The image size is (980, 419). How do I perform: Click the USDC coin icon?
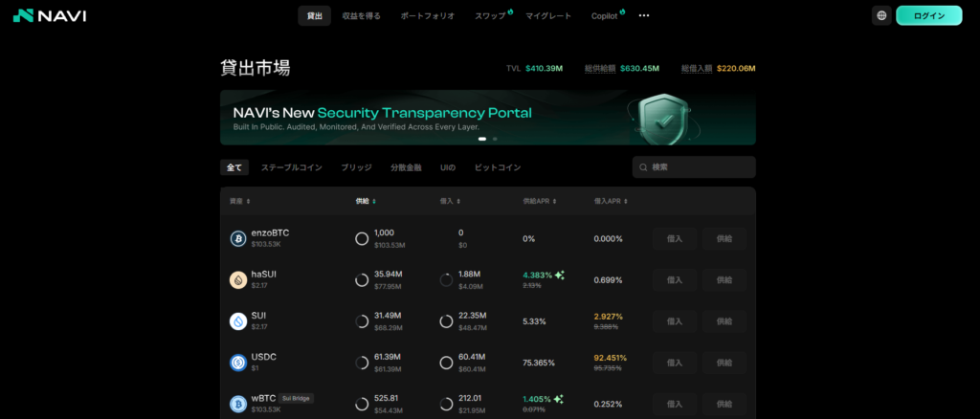(x=238, y=363)
